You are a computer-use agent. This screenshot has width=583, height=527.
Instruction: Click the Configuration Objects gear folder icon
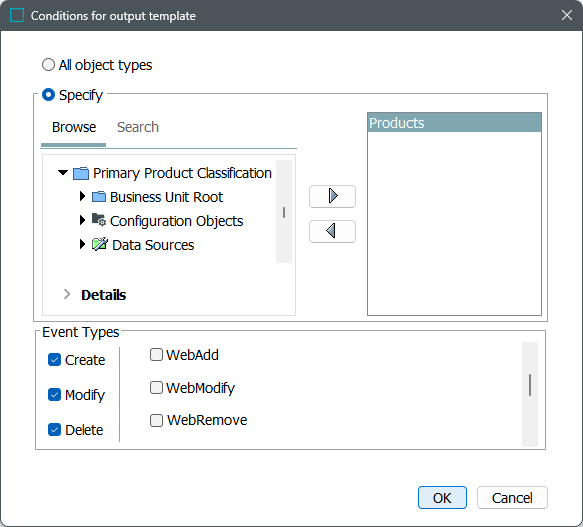coord(99,220)
